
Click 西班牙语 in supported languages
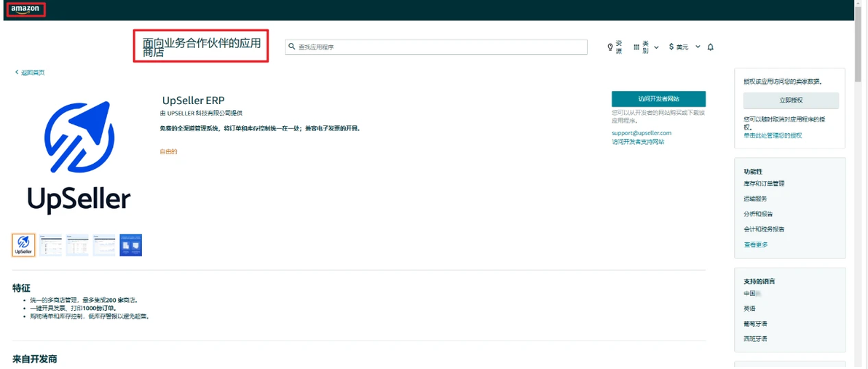tap(755, 338)
